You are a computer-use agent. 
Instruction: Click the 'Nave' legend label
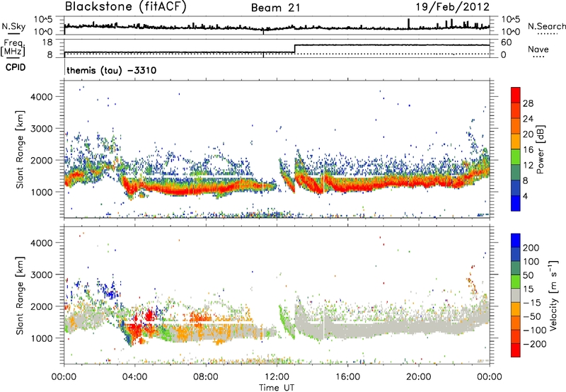(538, 49)
